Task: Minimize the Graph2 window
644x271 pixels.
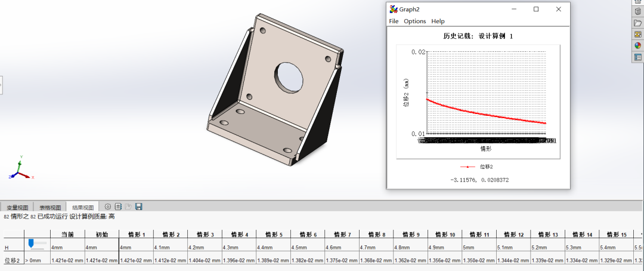Action: [514, 9]
